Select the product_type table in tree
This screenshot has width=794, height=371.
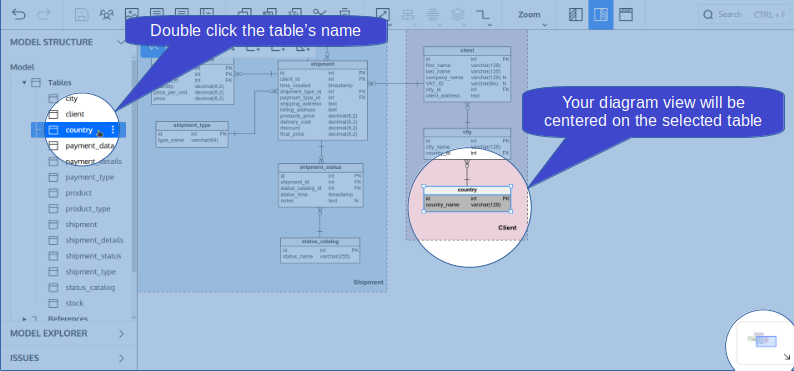tap(88, 209)
